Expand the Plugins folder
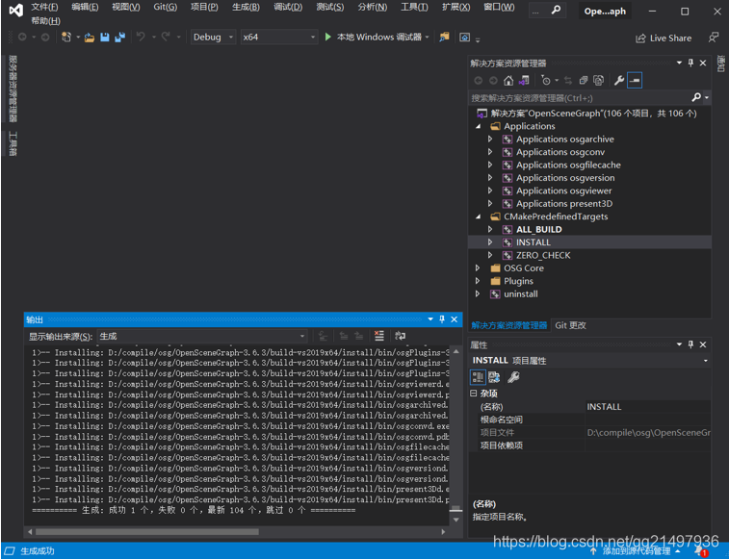The width and height of the screenshot is (729, 560). click(x=478, y=281)
